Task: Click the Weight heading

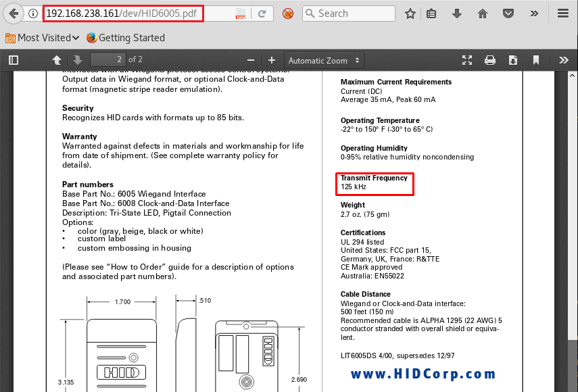Action: [353, 205]
